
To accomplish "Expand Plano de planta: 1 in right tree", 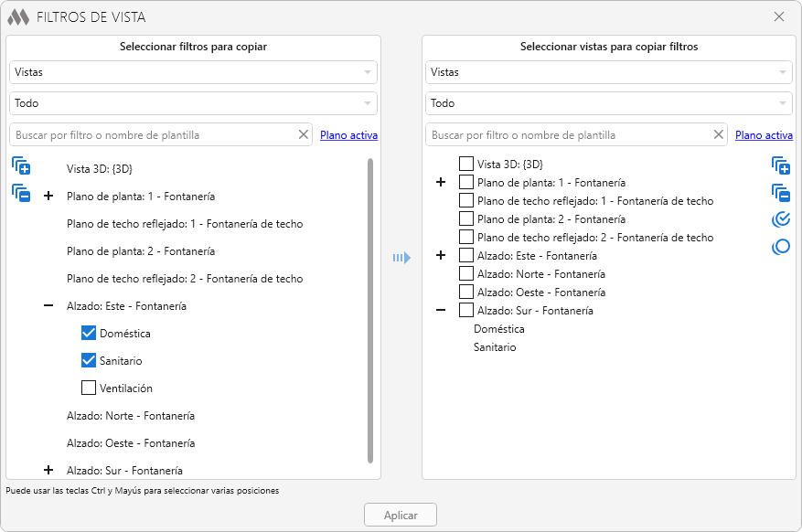I will (x=441, y=183).
